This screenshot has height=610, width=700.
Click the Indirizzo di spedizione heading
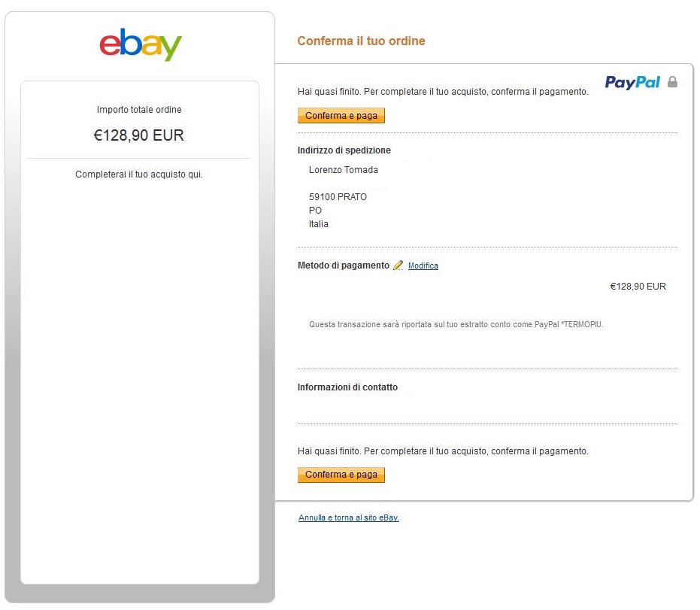tap(344, 150)
